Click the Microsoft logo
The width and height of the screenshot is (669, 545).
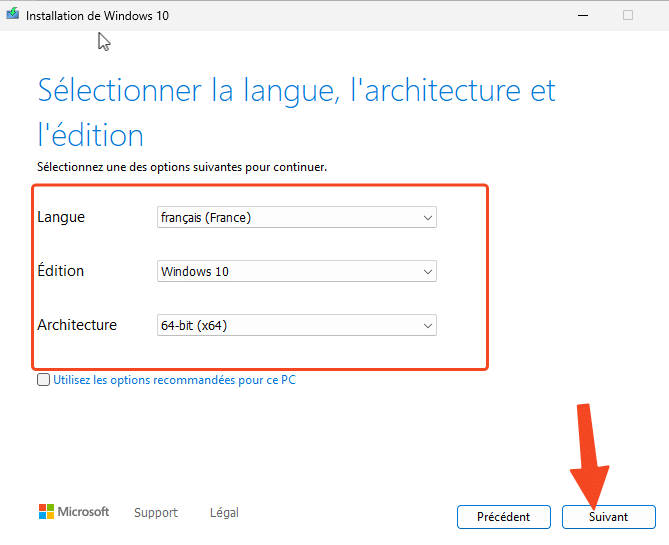[74, 511]
